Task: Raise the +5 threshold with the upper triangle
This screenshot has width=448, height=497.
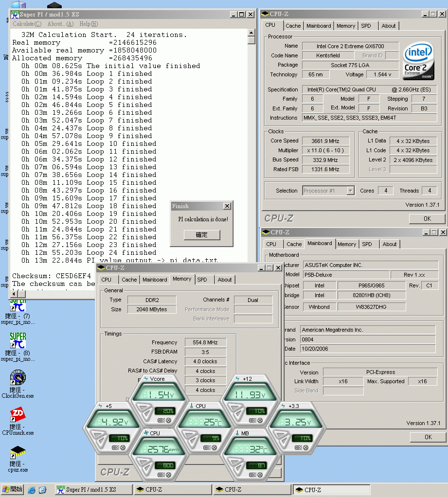Action: (97, 435)
